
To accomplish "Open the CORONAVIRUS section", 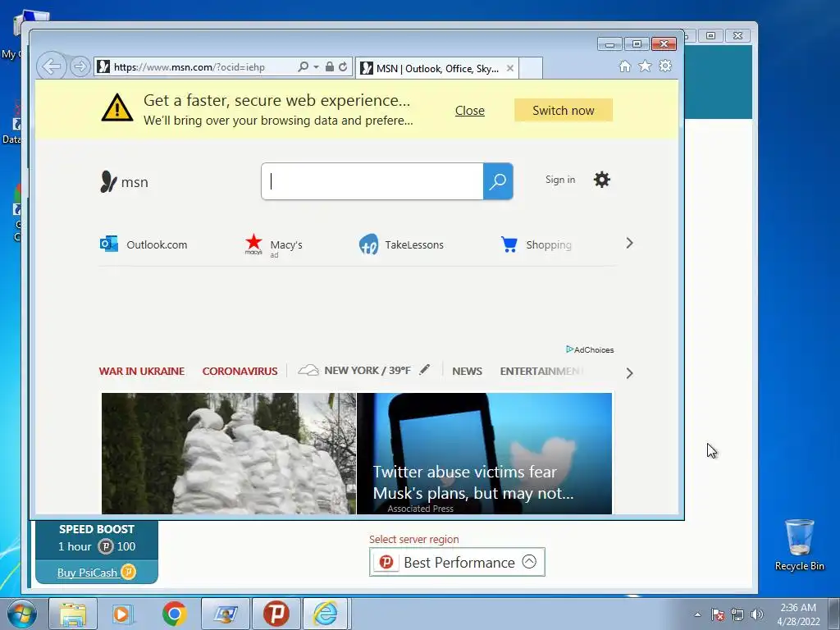I will [240, 371].
